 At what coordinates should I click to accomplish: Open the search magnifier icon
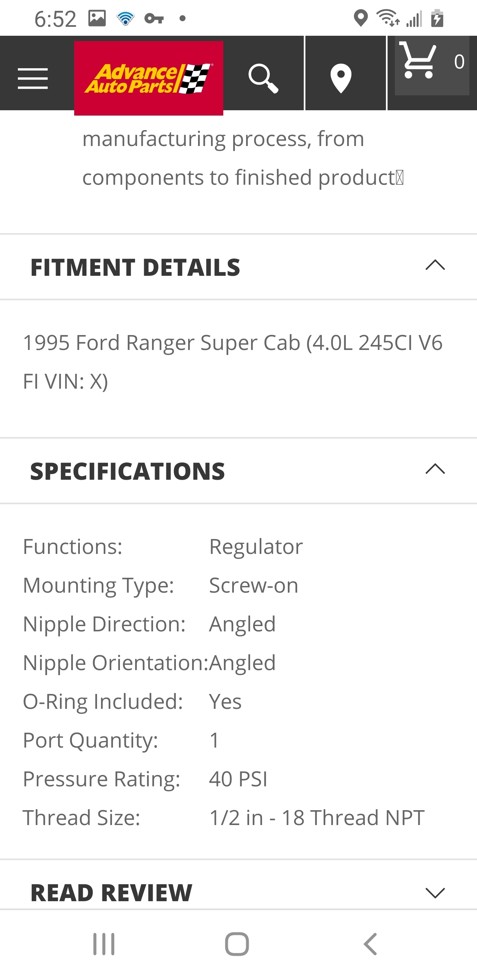coord(263,78)
